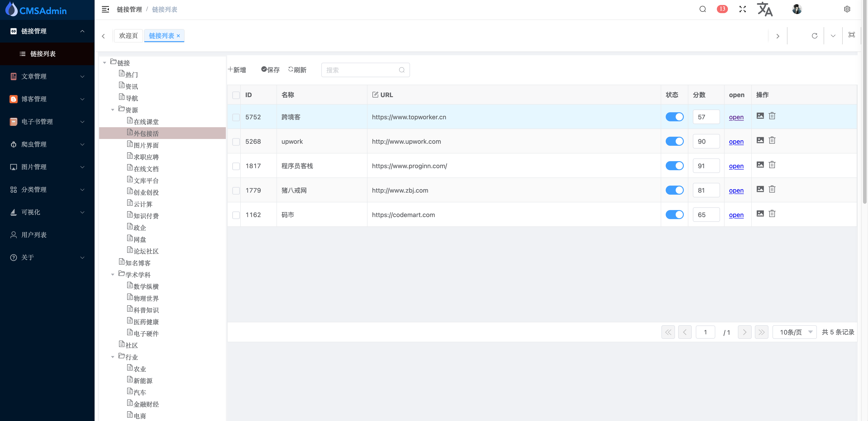Delete row 1162 with the trash icon

coord(772,214)
